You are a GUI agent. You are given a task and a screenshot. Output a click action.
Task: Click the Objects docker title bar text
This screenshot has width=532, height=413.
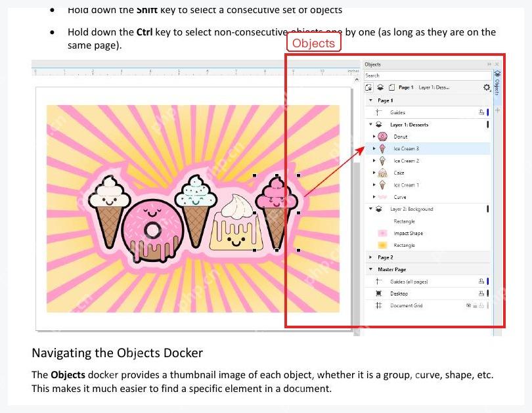pos(372,64)
